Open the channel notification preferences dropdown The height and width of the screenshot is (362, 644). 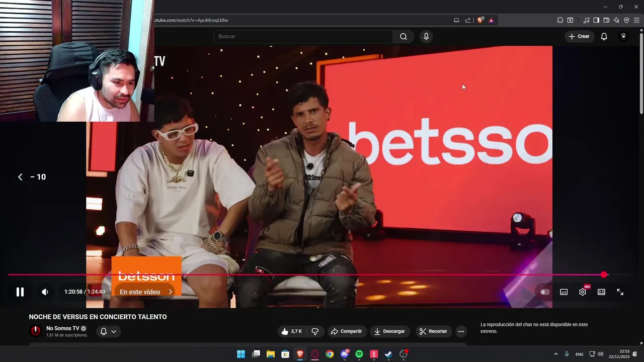click(x=108, y=331)
